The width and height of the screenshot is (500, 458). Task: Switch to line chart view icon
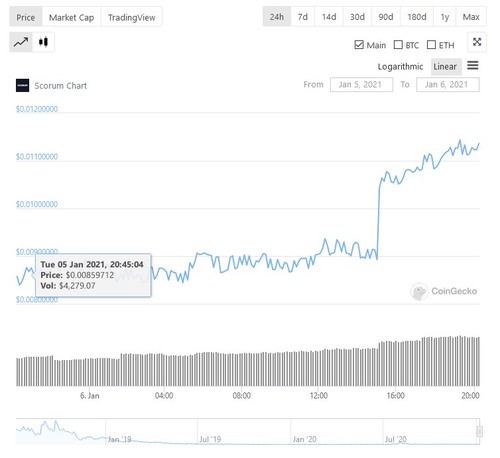21,42
